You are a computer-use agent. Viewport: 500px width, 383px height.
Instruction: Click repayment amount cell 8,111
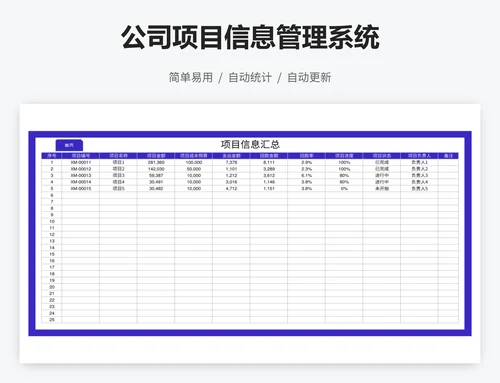click(x=269, y=162)
